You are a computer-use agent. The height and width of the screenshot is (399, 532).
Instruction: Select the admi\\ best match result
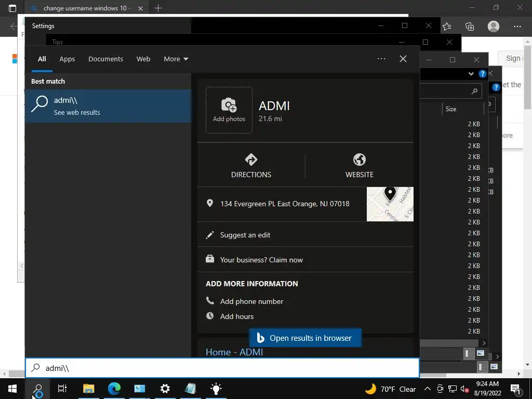(x=108, y=106)
